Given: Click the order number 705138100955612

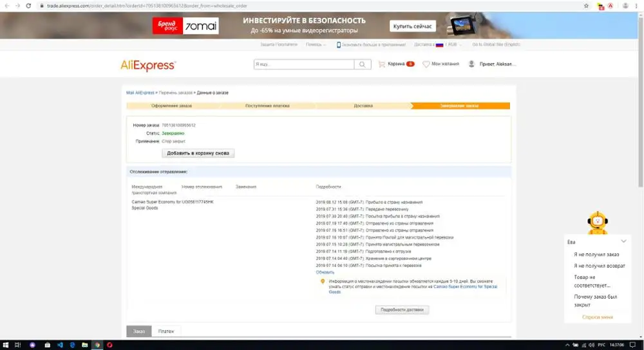Looking at the screenshot, I should click(x=178, y=125).
